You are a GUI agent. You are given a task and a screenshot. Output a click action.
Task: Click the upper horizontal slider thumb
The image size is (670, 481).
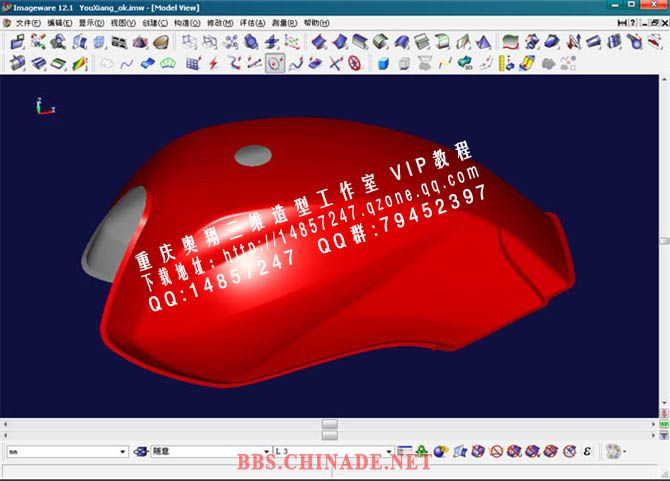pos(329,424)
